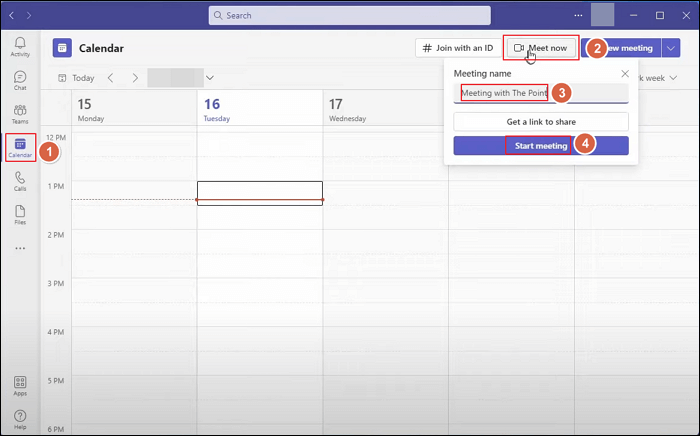Open the Activity feed in sidebar
The height and width of the screenshot is (436, 700).
point(20,45)
